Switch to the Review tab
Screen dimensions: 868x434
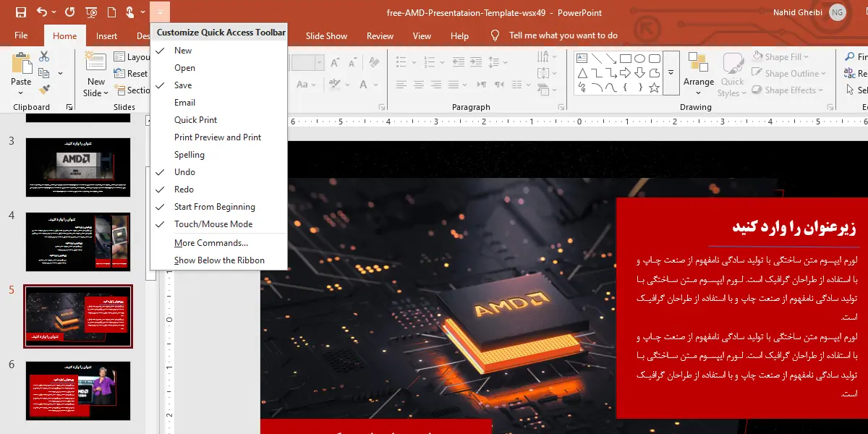380,35
